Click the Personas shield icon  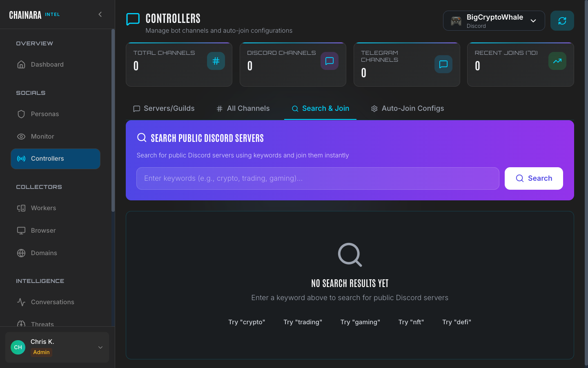[21, 114]
